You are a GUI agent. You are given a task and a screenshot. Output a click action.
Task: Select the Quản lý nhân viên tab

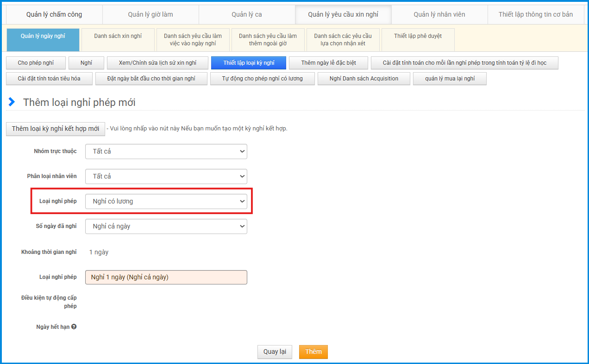click(x=439, y=14)
